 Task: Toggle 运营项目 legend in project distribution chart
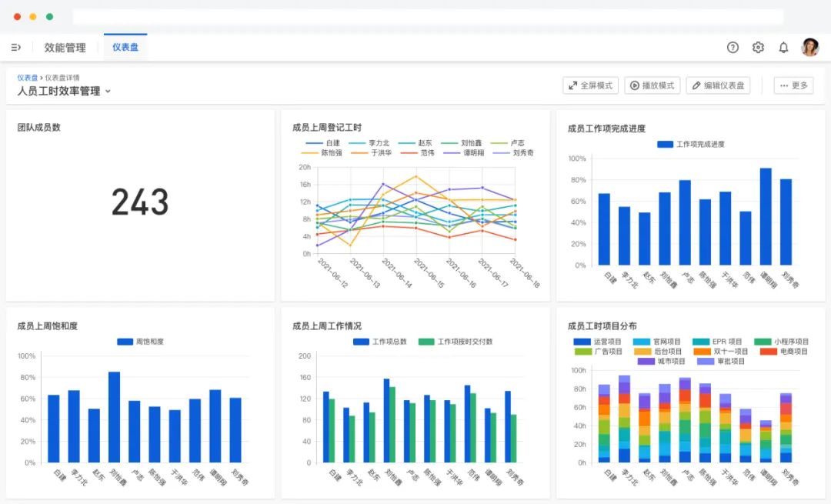pos(597,342)
